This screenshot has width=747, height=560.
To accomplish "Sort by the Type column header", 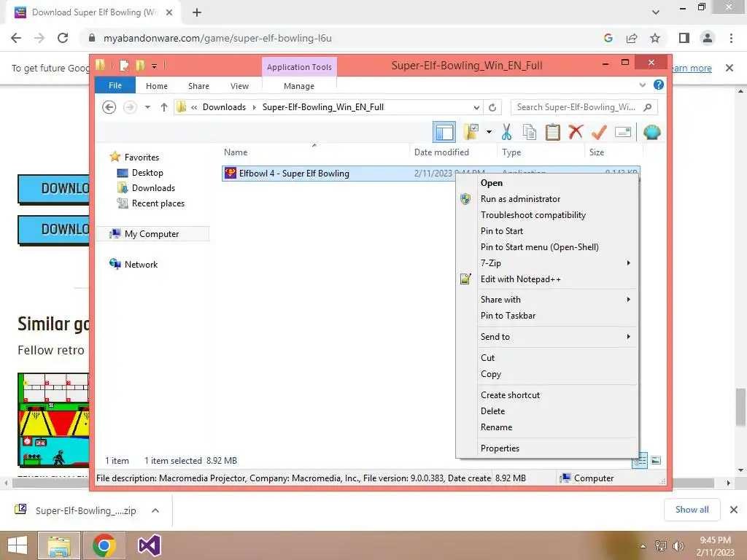I will (541, 152).
